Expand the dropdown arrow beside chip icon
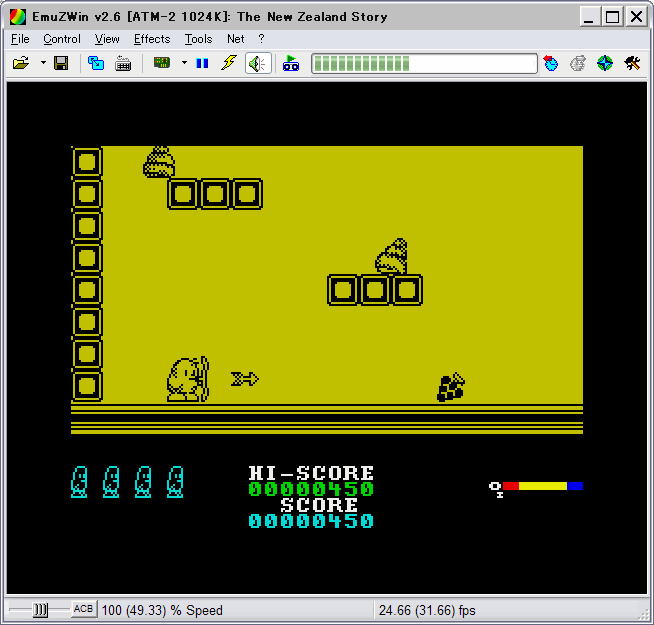Screen dimensions: 654x625 (184, 63)
